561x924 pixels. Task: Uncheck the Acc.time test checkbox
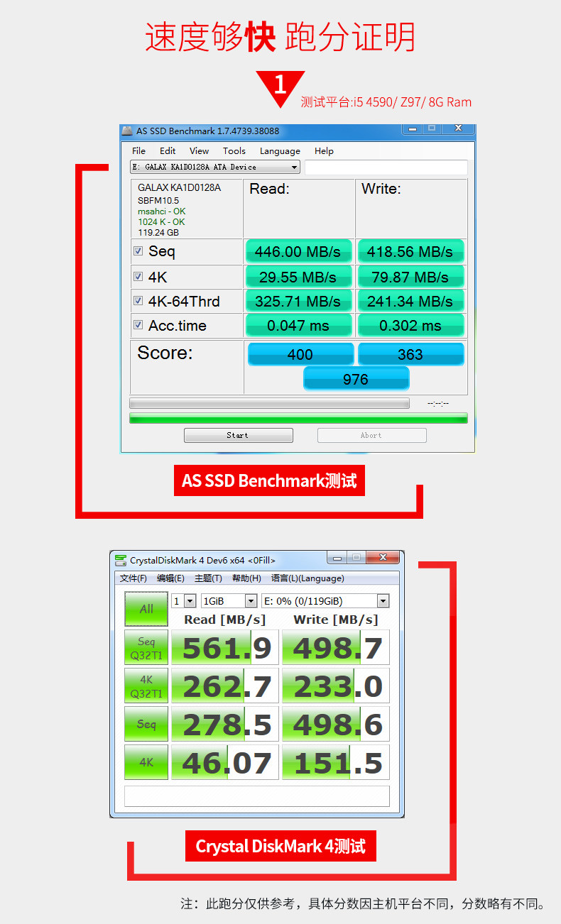pyautogui.click(x=138, y=326)
